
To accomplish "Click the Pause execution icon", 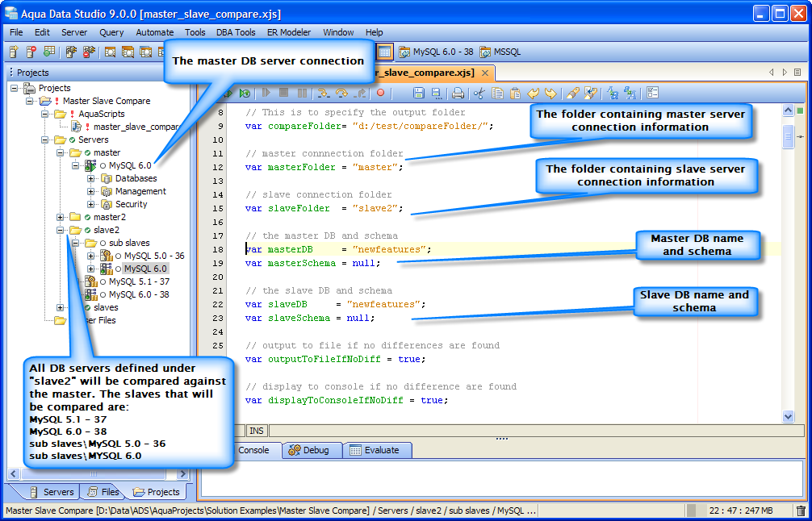I will [x=302, y=93].
